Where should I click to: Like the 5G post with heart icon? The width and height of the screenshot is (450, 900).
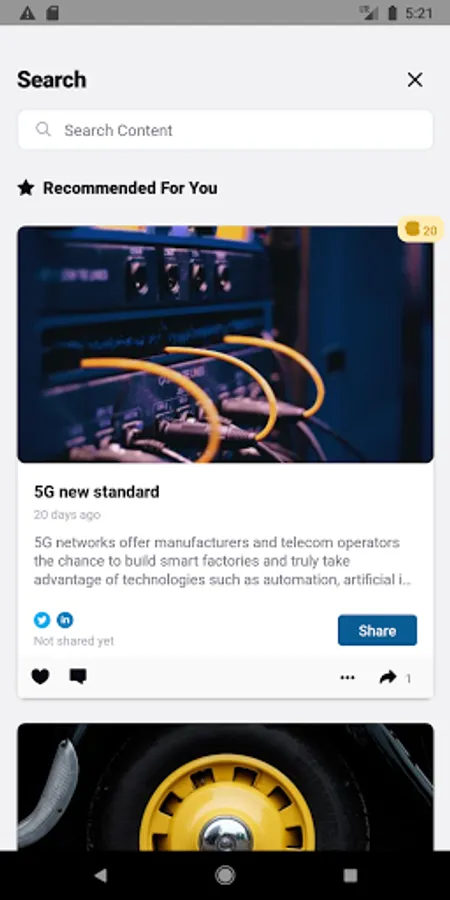click(40, 677)
